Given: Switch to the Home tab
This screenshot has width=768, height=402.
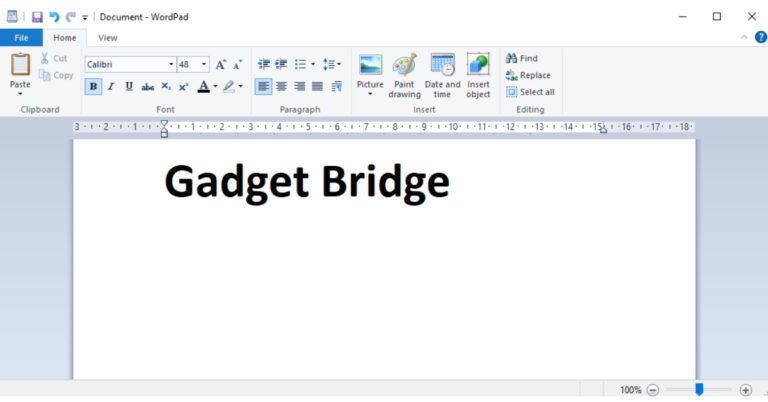Looking at the screenshot, I should click(x=65, y=38).
